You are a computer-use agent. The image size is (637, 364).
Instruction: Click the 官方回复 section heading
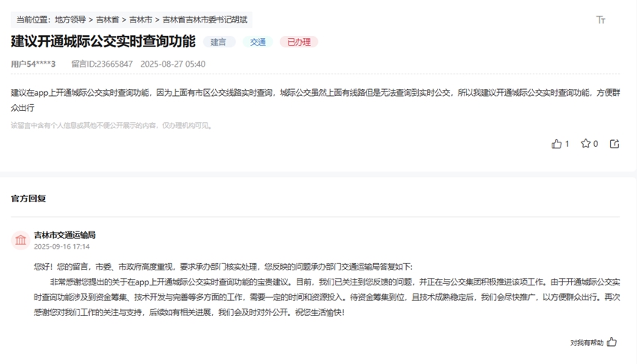coord(28,198)
